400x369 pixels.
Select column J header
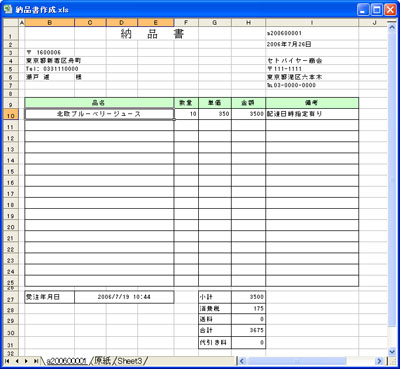(x=373, y=22)
